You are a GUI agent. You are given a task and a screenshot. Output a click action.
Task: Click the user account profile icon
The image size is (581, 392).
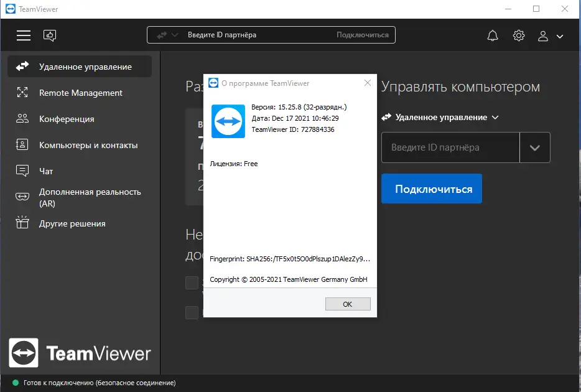point(542,36)
